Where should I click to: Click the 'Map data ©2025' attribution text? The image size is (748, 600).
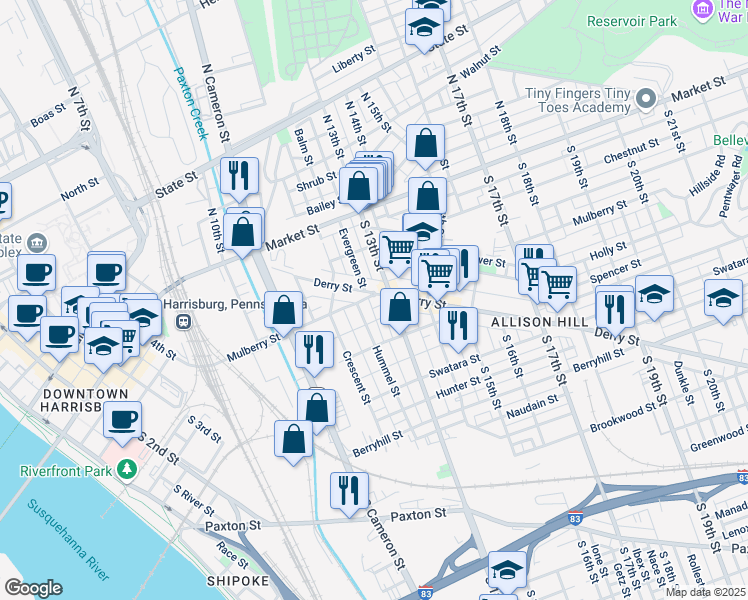(x=706, y=592)
